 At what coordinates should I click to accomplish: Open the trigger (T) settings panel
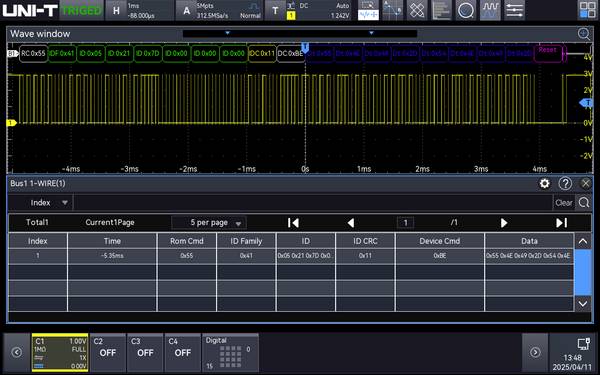click(x=308, y=10)
